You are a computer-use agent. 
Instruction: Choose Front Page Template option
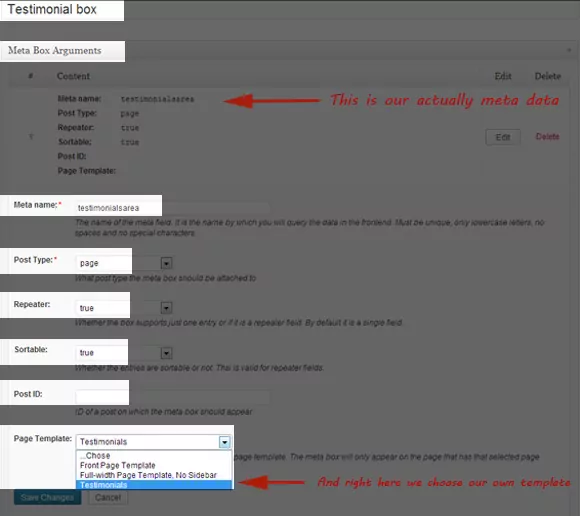click(x=154, y=465)
